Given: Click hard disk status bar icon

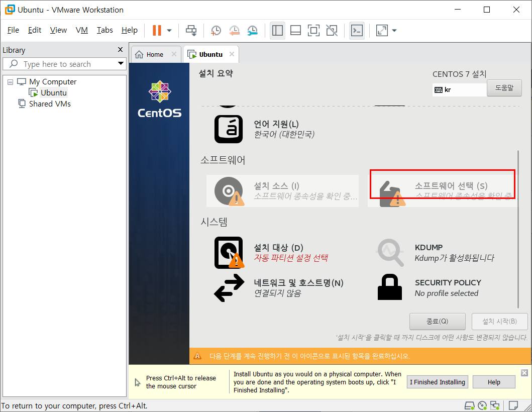Looking at the screenshot, I should 470,405.
